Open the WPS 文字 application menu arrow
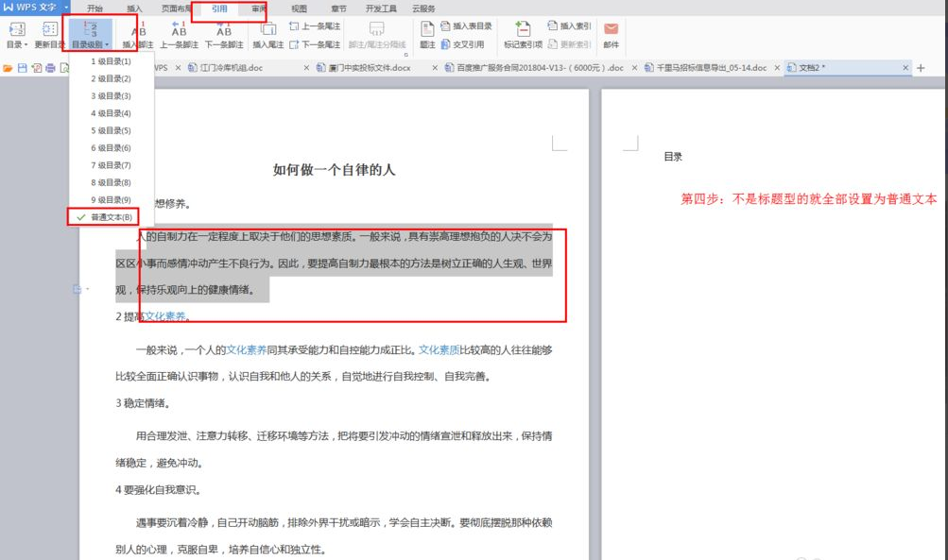 pyautogui.click(x=66, y=7)
